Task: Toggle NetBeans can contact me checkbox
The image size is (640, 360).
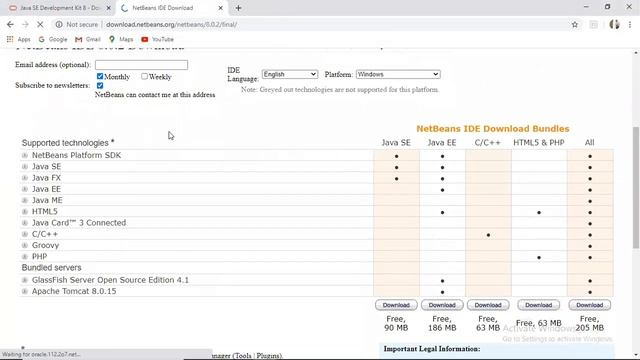Action: [100, 85]
